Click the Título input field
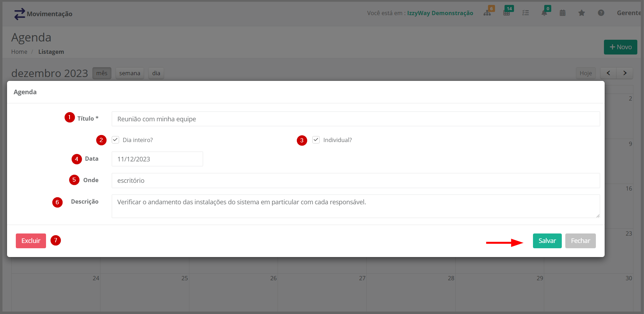 356,119
